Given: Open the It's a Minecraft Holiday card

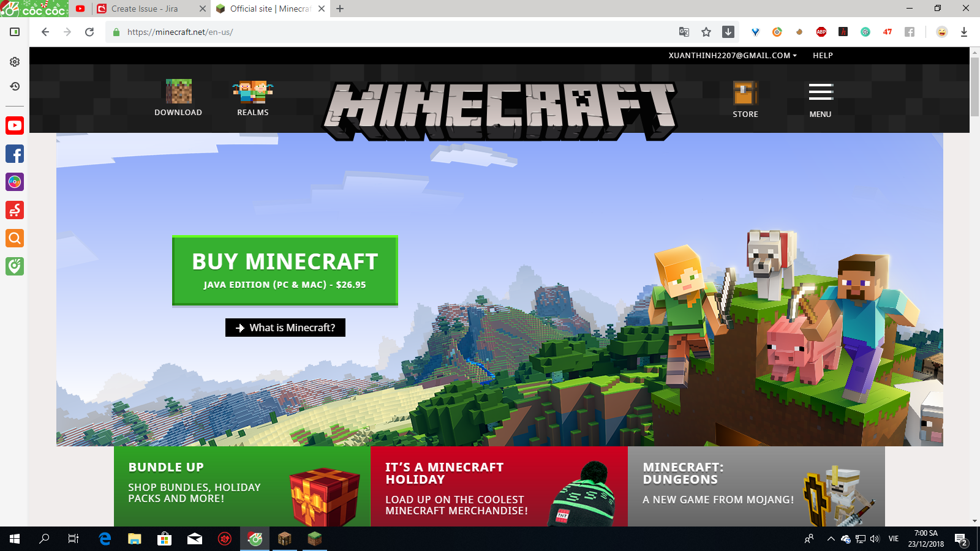Looking at the screenshot, I should 499,486.
